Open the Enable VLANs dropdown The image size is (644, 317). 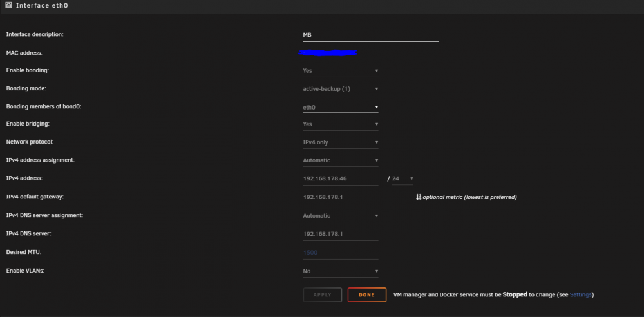(341, 271)
